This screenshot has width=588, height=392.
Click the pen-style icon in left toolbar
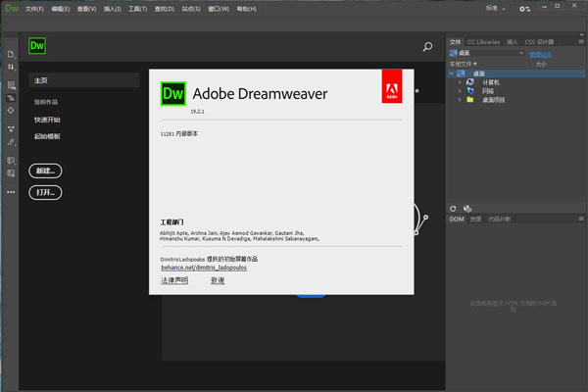(11, 142)
